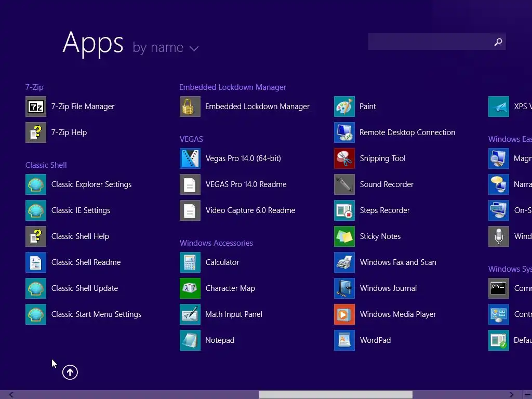Viewport: 532px width, 399px height.
Task: Select the Embedded Lockdown Manager group header
Action: tap(233, 87)
